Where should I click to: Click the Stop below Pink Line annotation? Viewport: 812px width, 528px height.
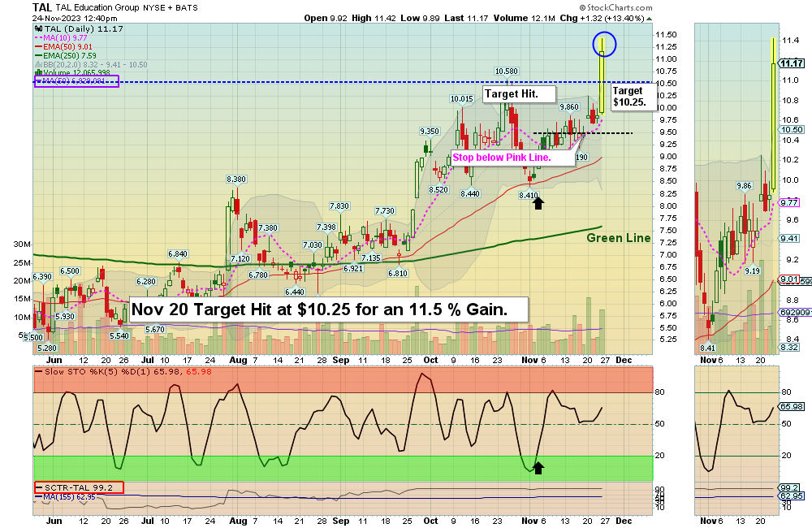503,156
